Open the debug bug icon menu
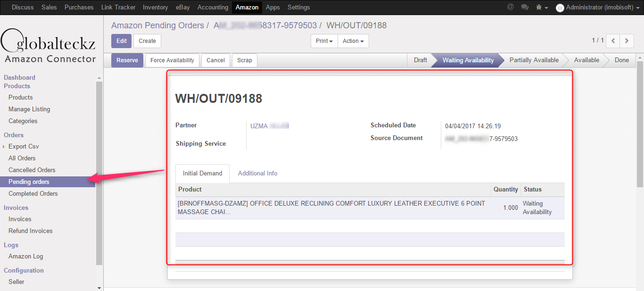644x291 pixels. point(542,7)
